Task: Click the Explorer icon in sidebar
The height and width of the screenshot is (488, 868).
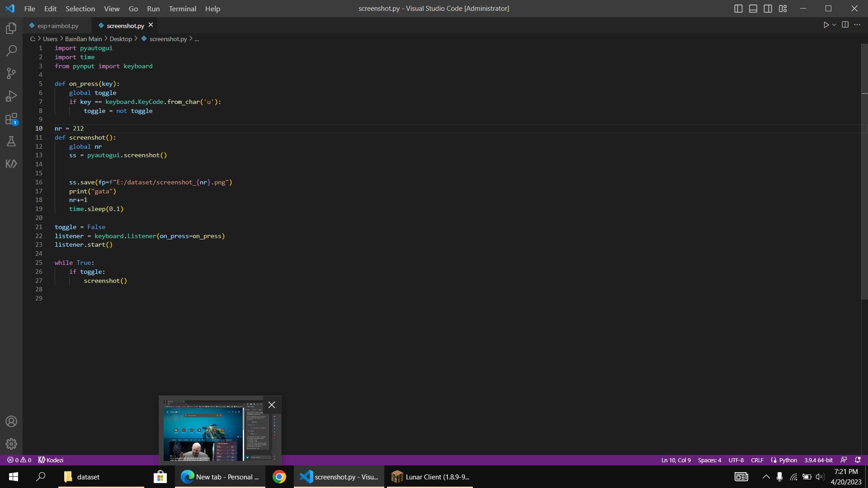Action: click(11, 28)
